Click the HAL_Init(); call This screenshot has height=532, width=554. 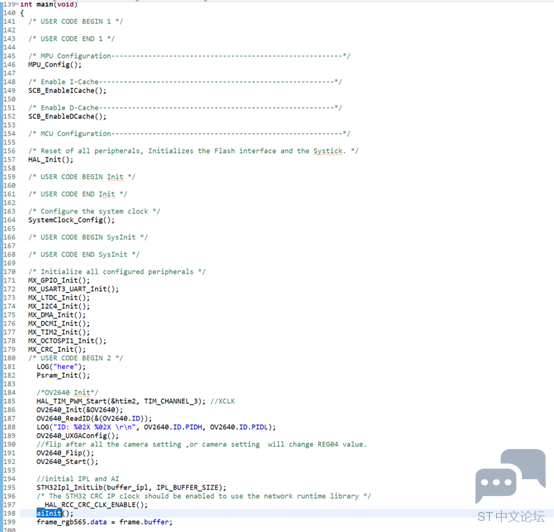coord(51,160)
